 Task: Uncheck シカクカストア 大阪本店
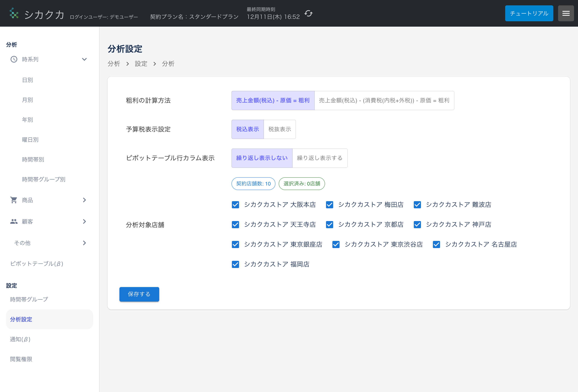pos(235,205)
